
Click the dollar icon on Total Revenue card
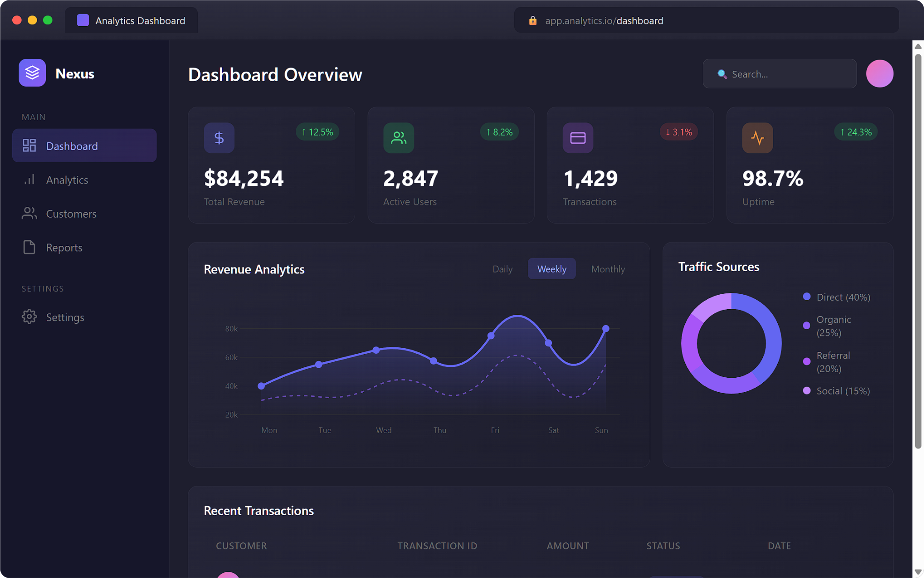218,137
